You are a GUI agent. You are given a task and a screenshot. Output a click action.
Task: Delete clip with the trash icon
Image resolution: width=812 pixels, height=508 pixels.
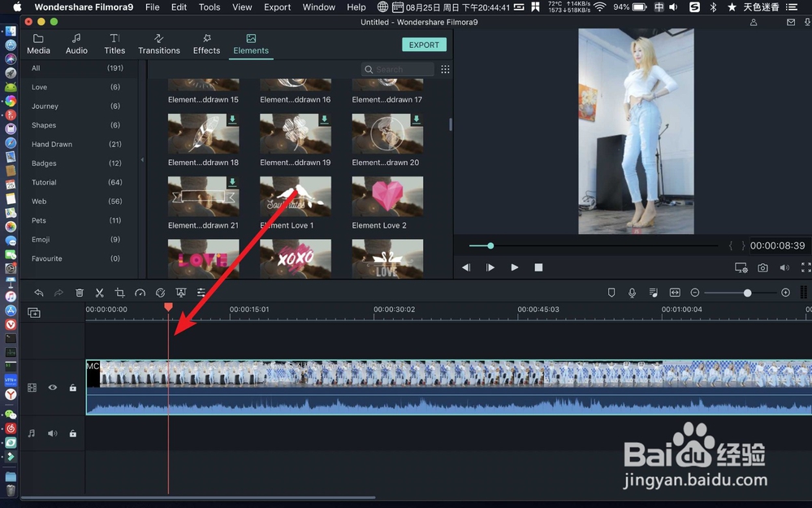[80, 293]
